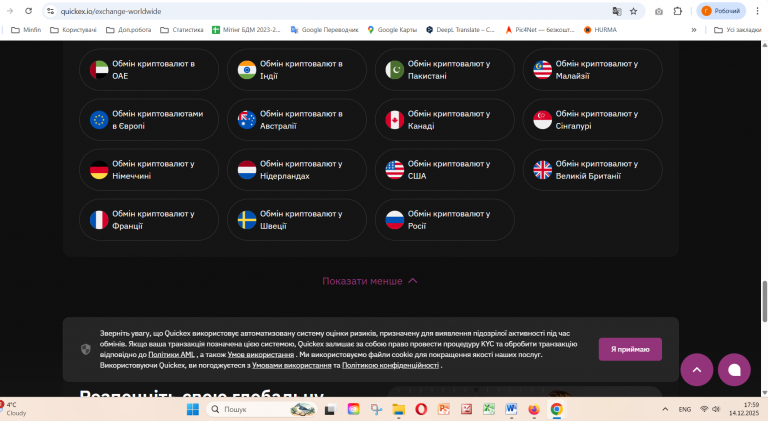Viewport: 768px width, 421px height.
Task: Open Політикою конфіденційності link
Action: point(390,365)
